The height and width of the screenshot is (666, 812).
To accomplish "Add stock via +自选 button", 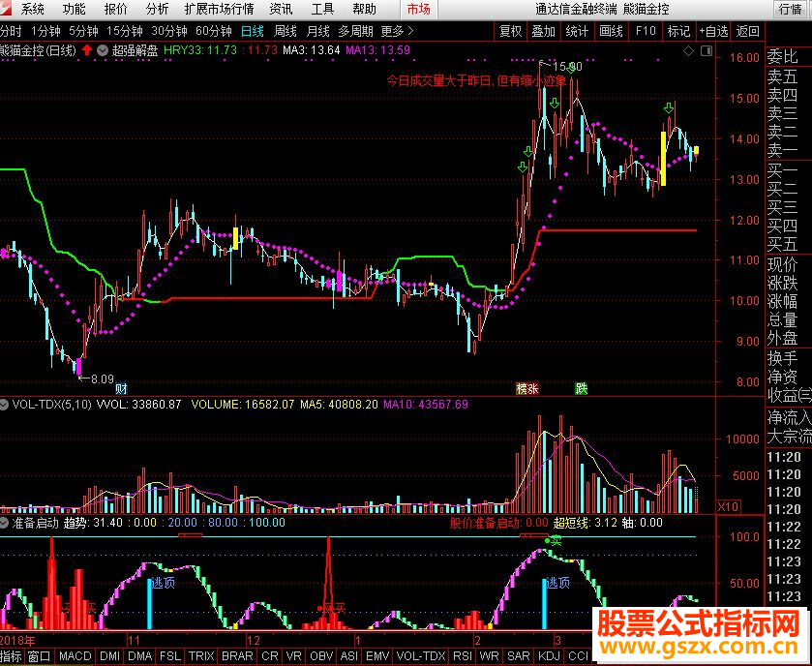I will point(713,32).
